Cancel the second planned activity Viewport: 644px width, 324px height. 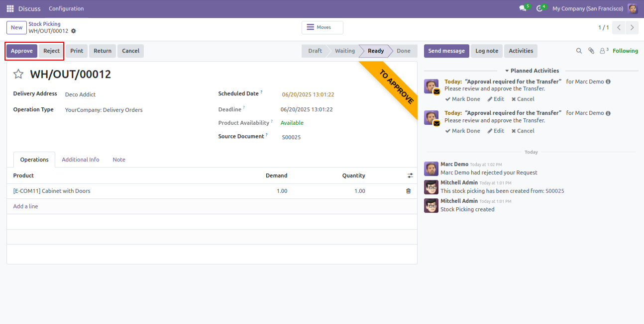point(522,131)
